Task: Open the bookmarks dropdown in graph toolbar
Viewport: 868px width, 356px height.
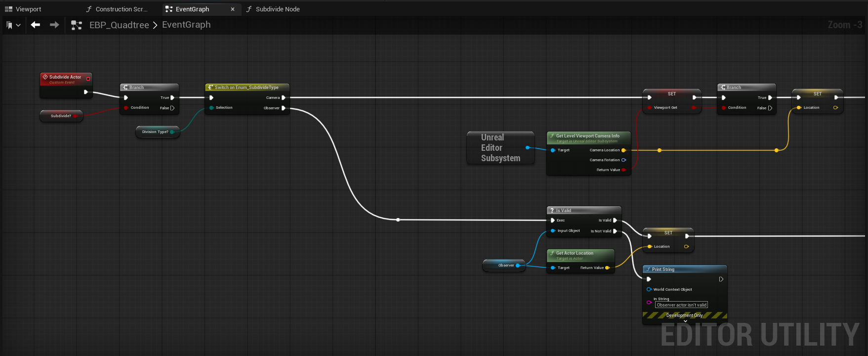Action: pos(13,25)
